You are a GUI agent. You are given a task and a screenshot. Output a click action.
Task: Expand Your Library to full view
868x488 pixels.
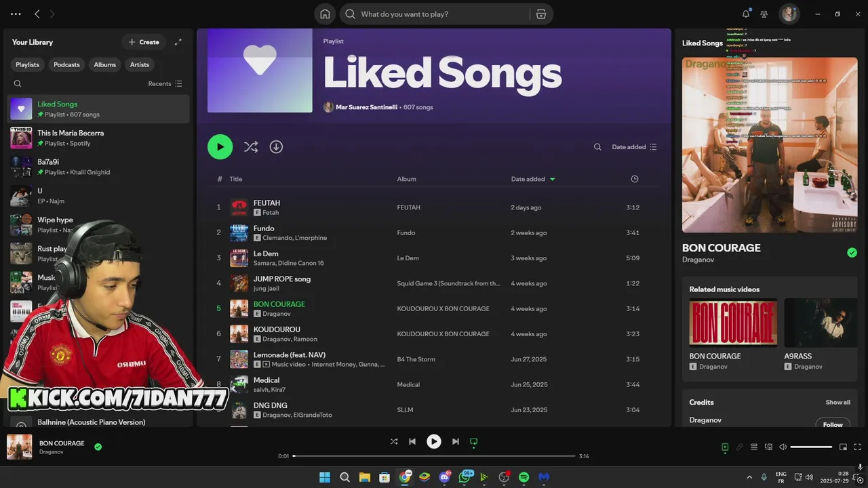point(178,42)
